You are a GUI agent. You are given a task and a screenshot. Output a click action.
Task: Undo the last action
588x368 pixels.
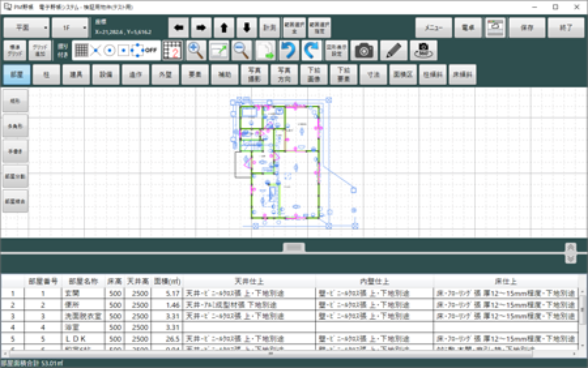pos(288,50)
